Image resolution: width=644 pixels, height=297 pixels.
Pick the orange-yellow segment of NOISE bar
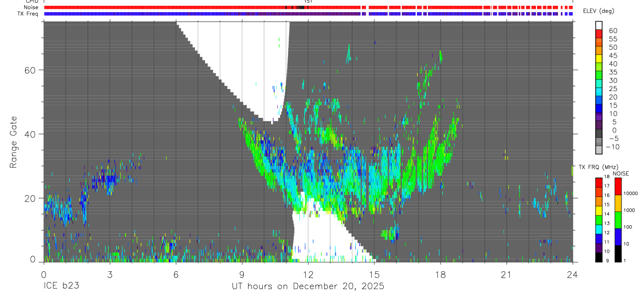click(x=618, y=203)
